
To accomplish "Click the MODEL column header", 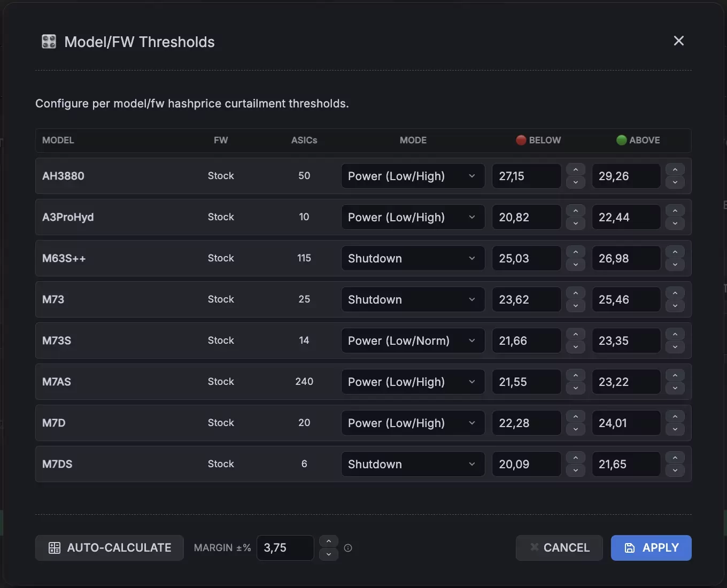I will click(x=58, y=140).
